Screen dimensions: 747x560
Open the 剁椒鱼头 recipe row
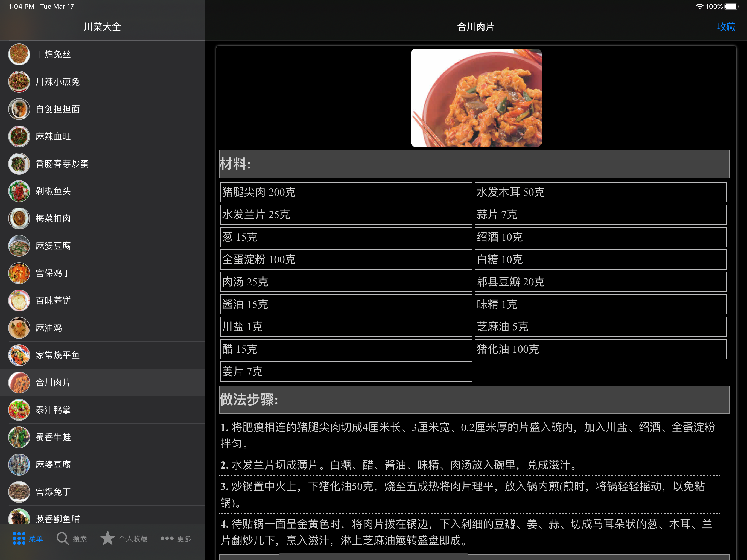tap(103, 191)
